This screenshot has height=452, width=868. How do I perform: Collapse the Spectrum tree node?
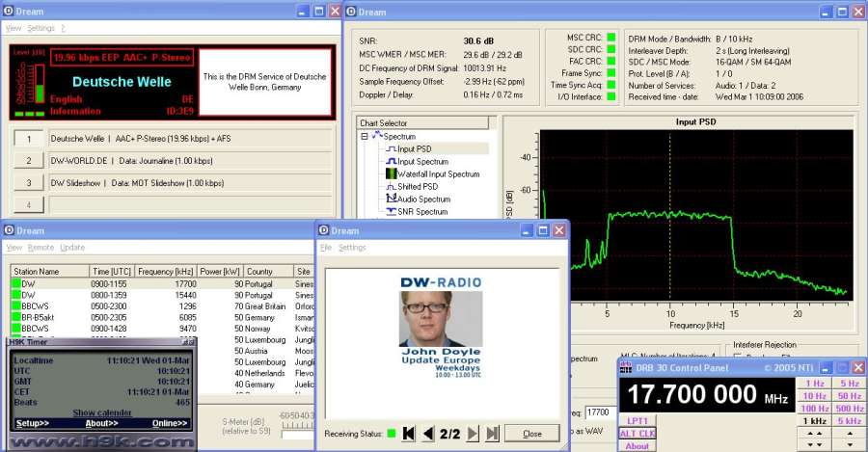pos(365,136)
